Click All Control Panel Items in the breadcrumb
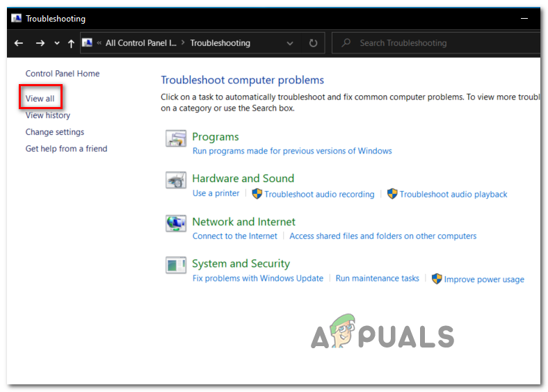The width and height of the screenshot is (548, 392). coord(141,43)
